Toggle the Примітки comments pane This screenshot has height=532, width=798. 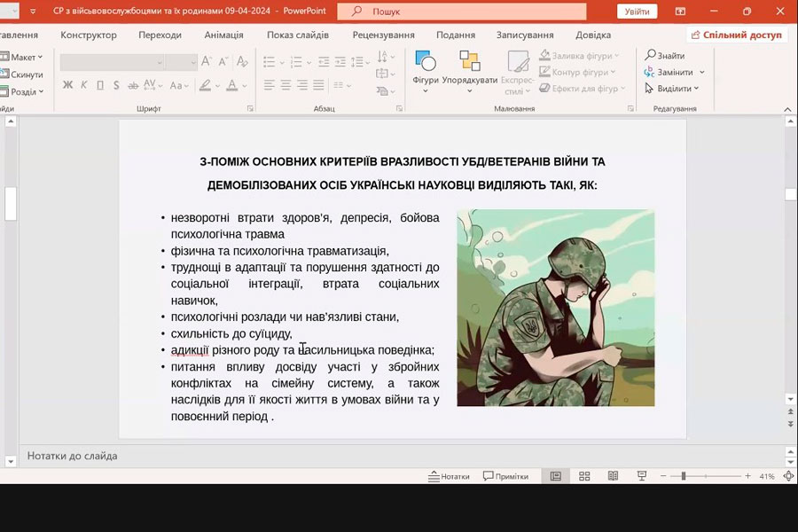tap(505, 476)
